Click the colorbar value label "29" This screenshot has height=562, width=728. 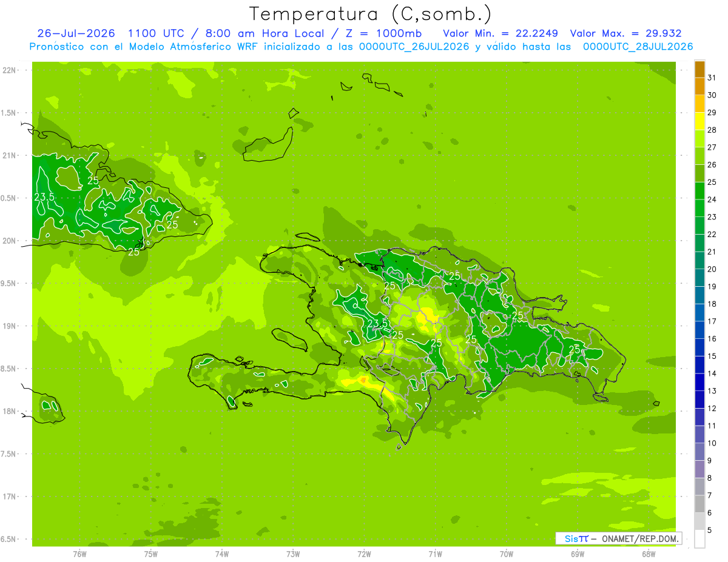click(x=712, y=113)
